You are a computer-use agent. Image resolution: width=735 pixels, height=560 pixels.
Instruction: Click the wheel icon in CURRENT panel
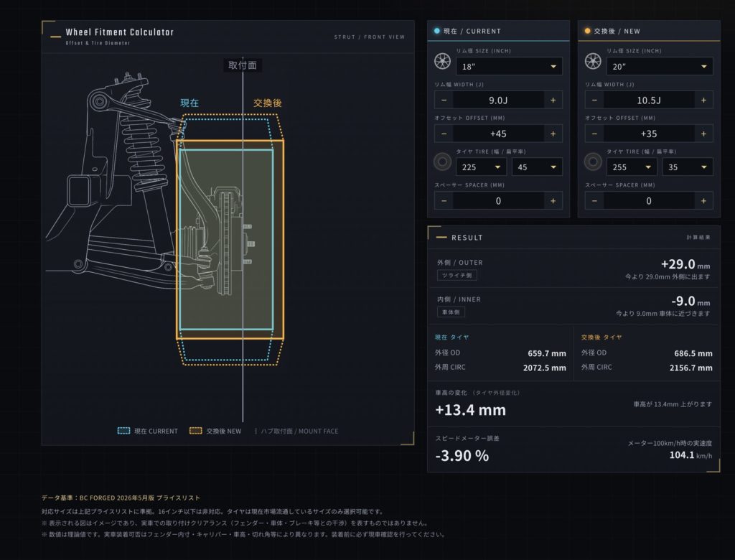[x=442, y=62]
